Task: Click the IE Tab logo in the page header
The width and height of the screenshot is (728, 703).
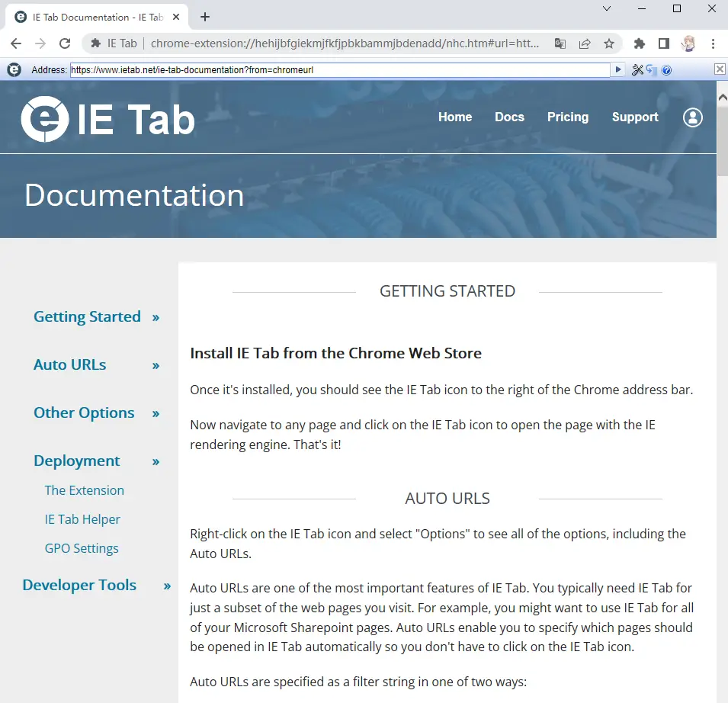Action: point(107,117)
